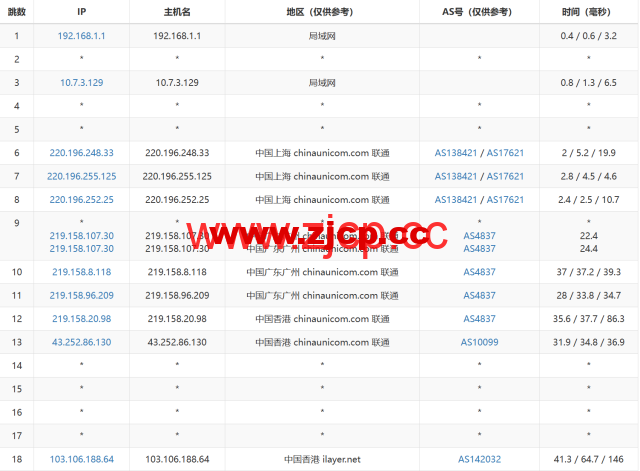The height and width of the screenshot is (471, 640).
Task: Select time value 28 / 33.8 / 34.7
Action: tap(589, 295)
